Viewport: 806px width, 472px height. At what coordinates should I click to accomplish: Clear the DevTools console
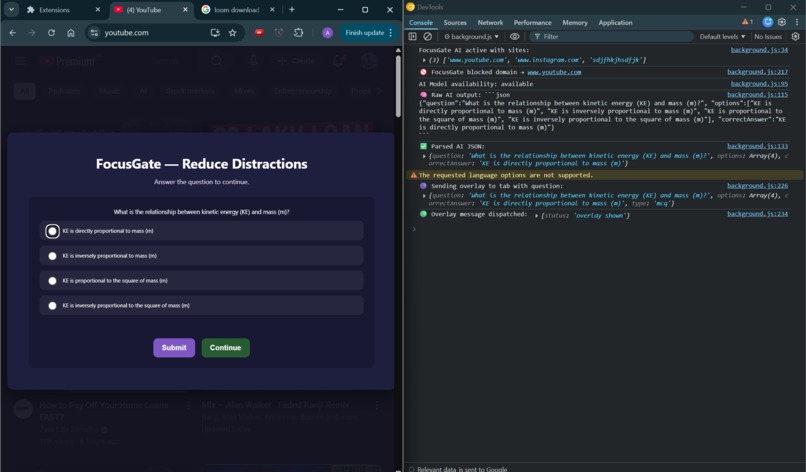click(x=428, y=37)
